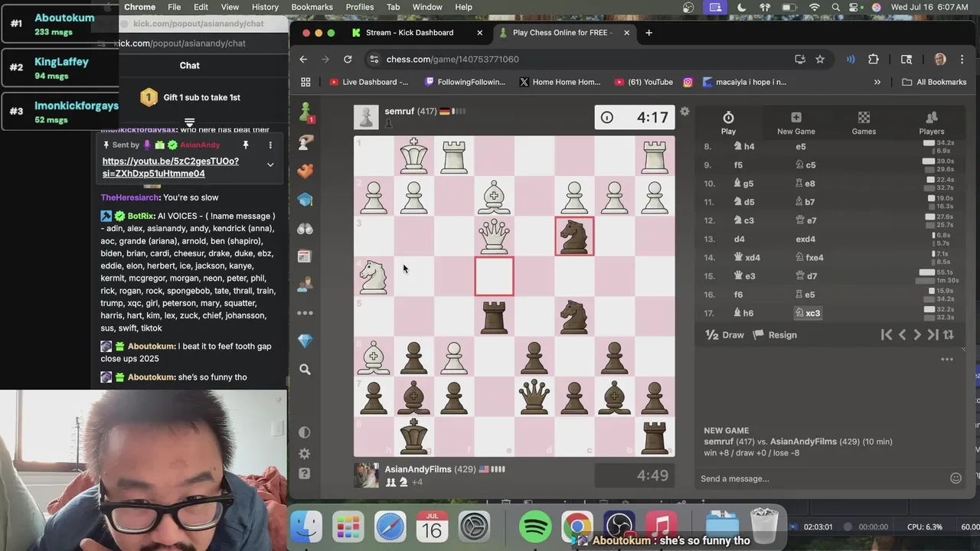This screenshot has height=551, width=980.
Task: Open the YouTube bookmark
Action: (x=643, y=82)
